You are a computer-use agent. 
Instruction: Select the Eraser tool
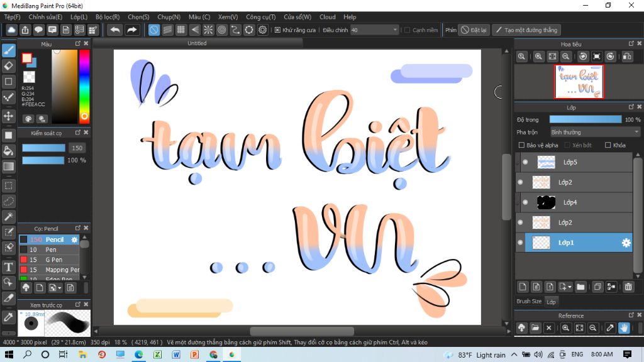9,65
